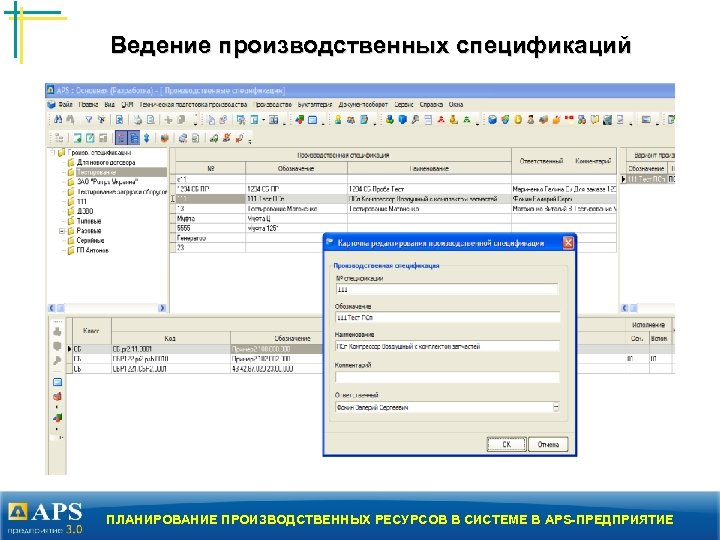Click the binoculars search icon in toolbar
Image resolution: width=720 pixels, height=540 pixels.
58,120
